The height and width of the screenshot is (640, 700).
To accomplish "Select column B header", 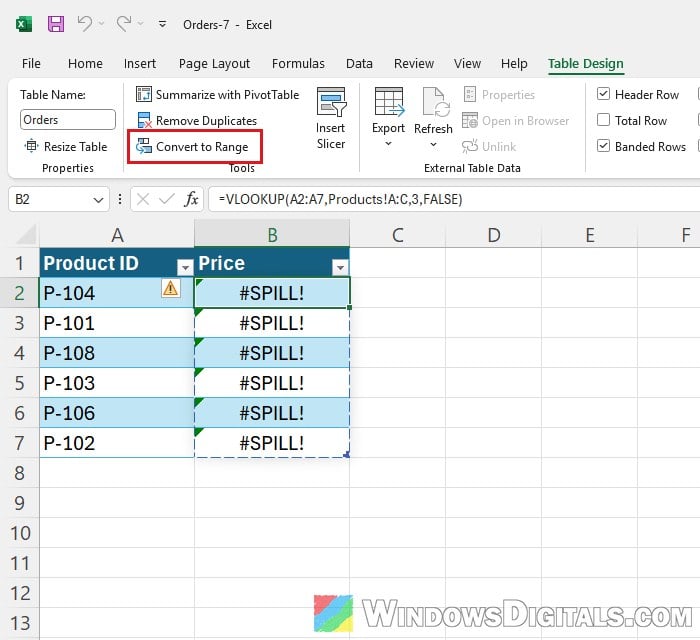I will (272, 234).
